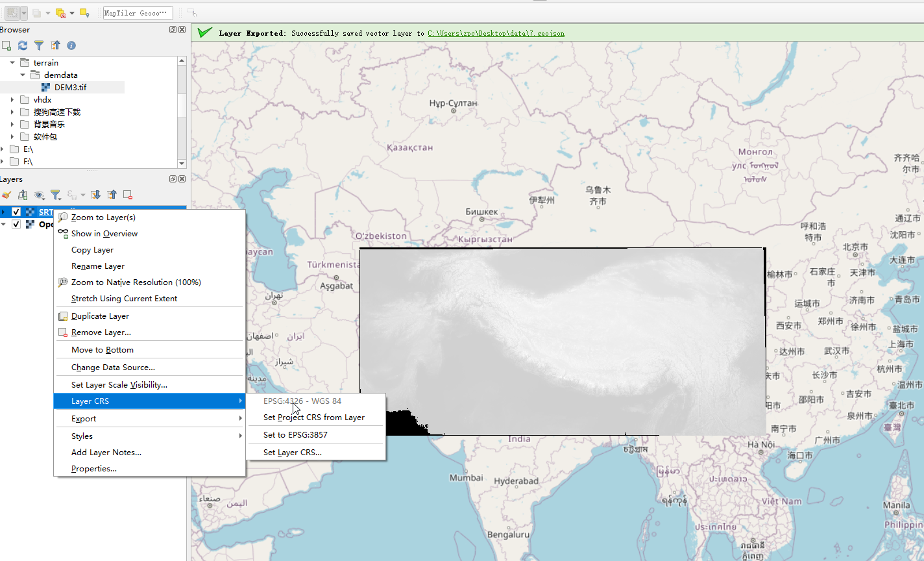Open the select features tool dropdown arrow
The image size is (924, 561).
pyautogui.click(x=24, y=13)
